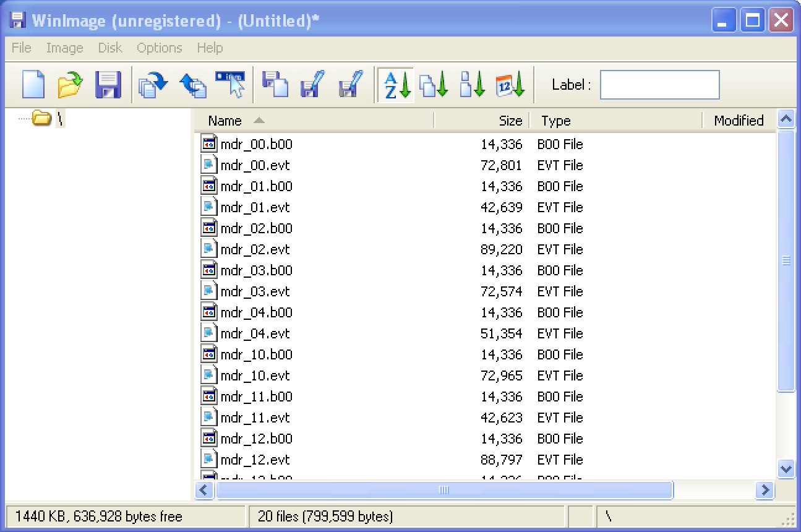Select file mdr_03.b00

tap(256, 271)
